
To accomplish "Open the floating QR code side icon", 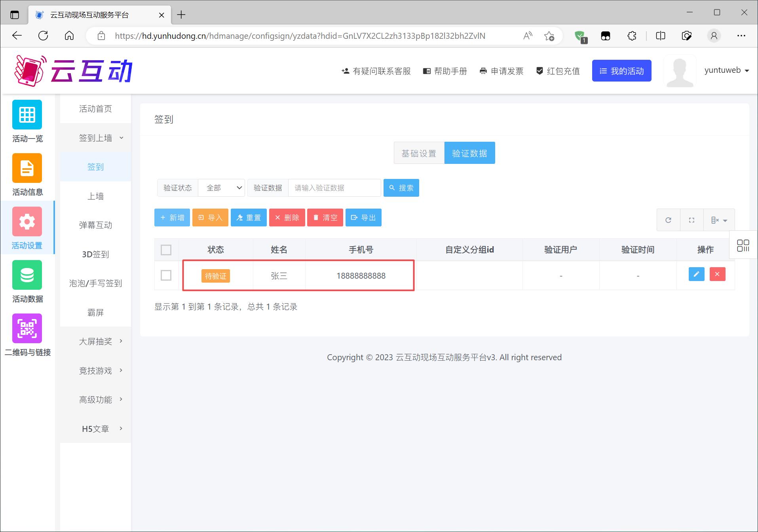I will [x=743, y=245].
